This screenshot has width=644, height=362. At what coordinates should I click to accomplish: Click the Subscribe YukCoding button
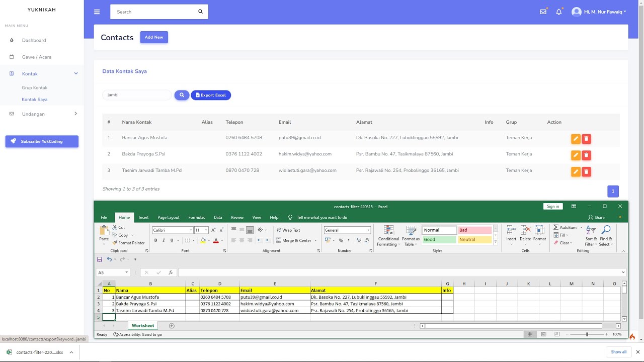click(42, 141)
